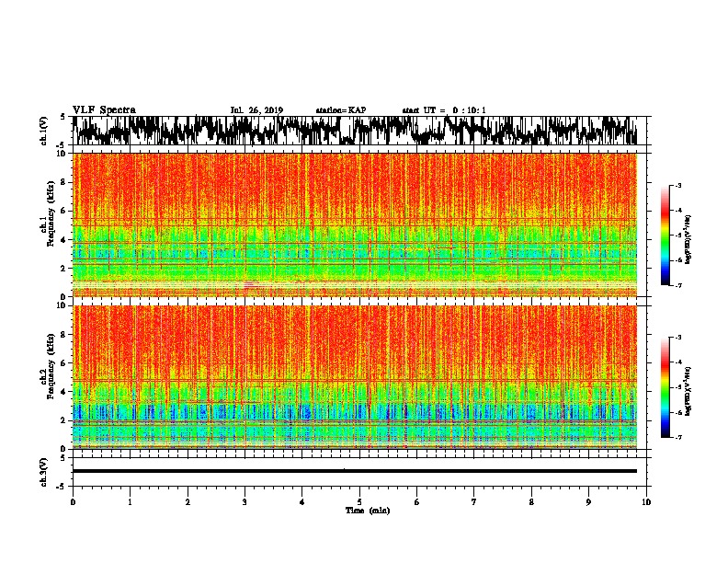Image resolution: width=728 pixels, height=563 pixels.
Task: Click the "0" tick on the time axis
Action: [x=73, y=502]
